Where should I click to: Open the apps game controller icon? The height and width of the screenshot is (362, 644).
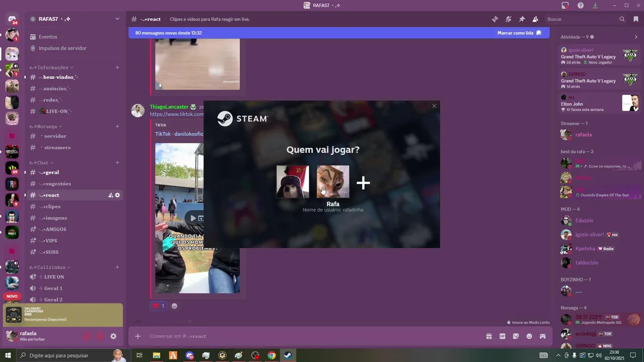coord(543,336)
